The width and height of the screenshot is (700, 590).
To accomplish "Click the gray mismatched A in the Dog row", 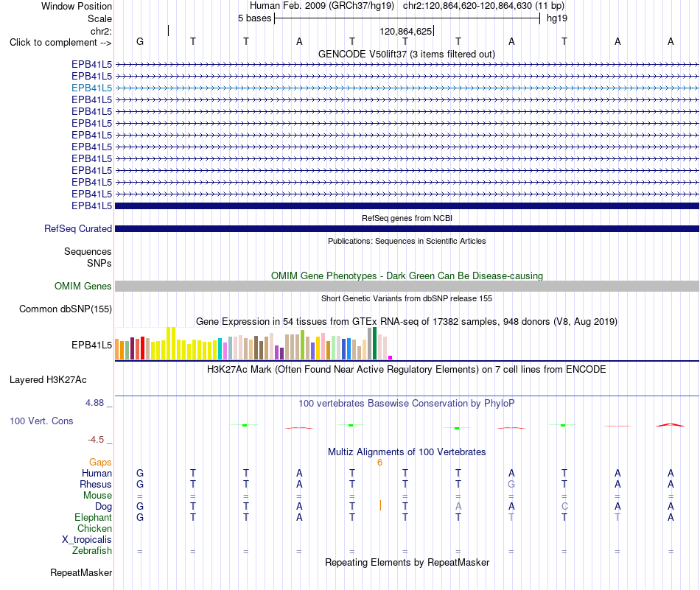I will coord(458,506).
